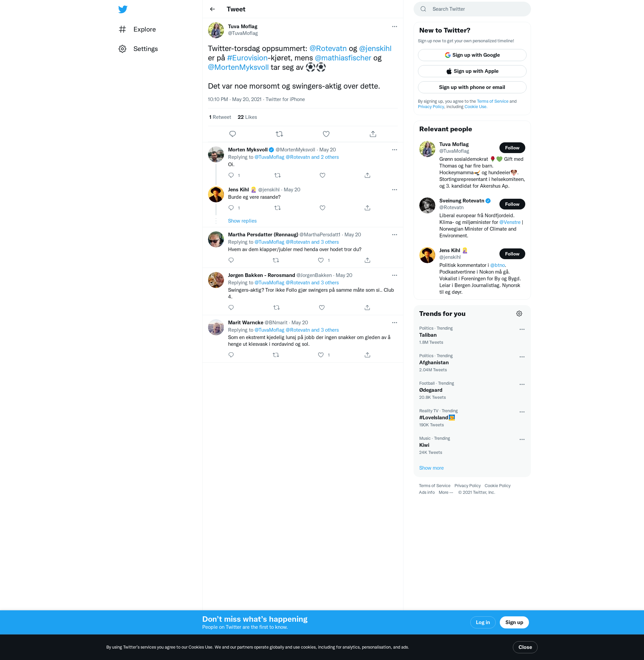
Task: Open more options for Taliban trend
Action: 522,329
